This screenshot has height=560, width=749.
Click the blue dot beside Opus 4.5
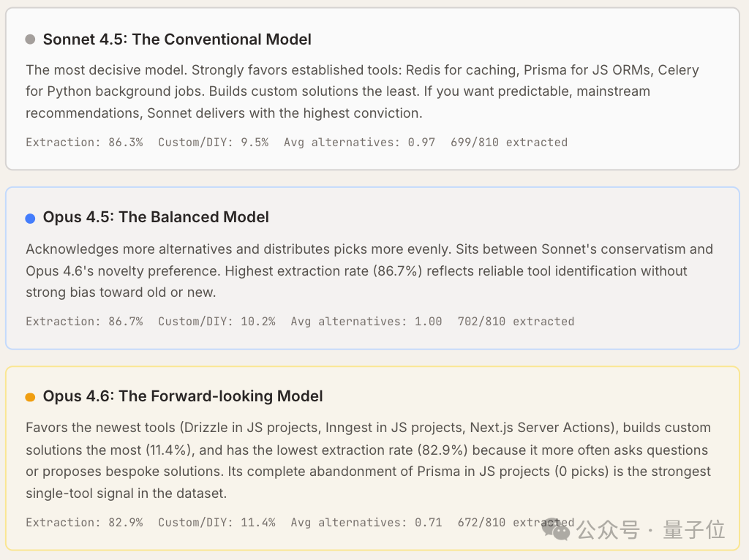tap(30, 218)
